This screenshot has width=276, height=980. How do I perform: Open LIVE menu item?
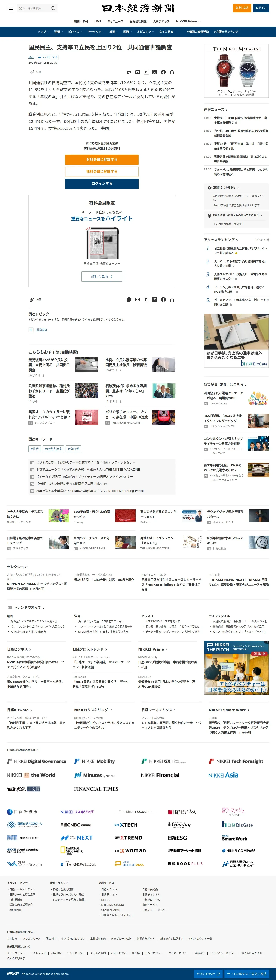[x=98, y=21]
